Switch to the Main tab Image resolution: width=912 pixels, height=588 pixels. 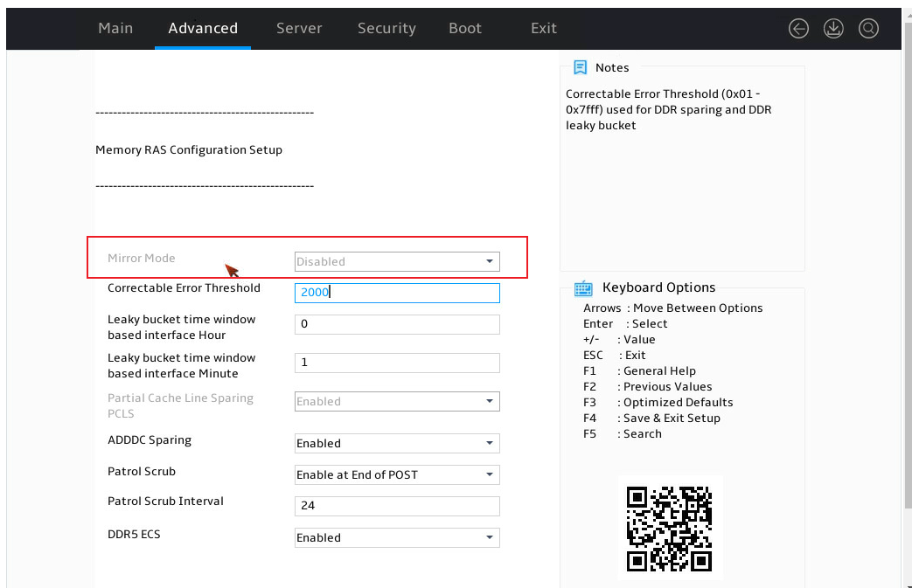(115, 28)
